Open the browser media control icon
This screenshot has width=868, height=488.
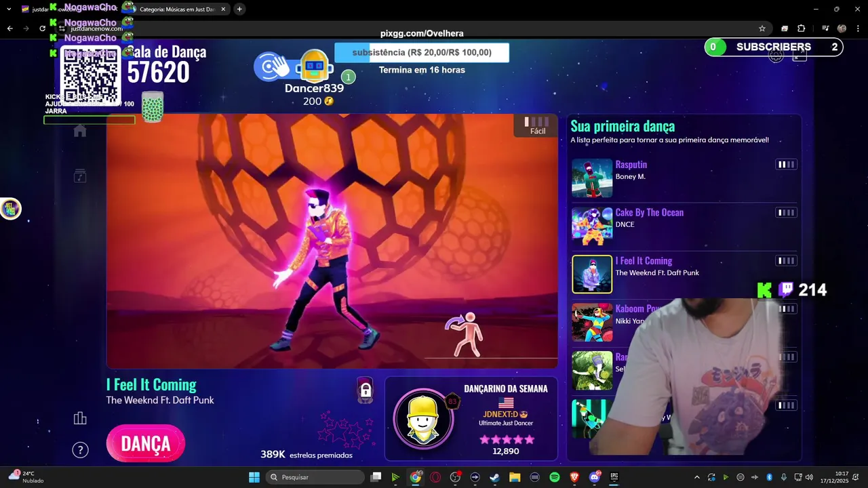(x=825, y=28)
